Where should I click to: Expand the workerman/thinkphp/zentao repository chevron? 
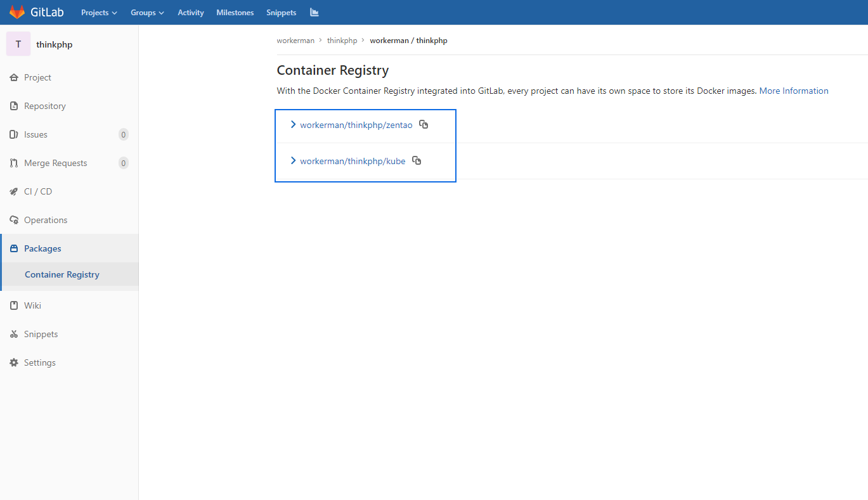pos(293,124)
